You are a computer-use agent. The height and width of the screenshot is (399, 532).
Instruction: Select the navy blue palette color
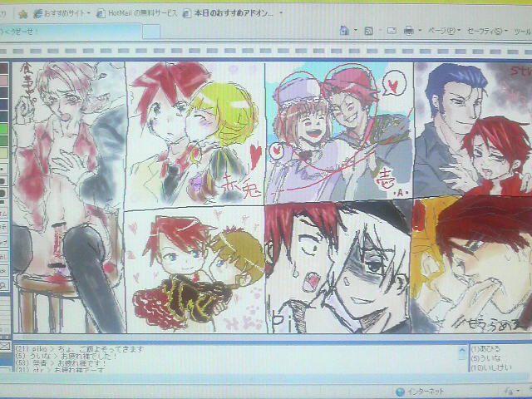point(3,105)
